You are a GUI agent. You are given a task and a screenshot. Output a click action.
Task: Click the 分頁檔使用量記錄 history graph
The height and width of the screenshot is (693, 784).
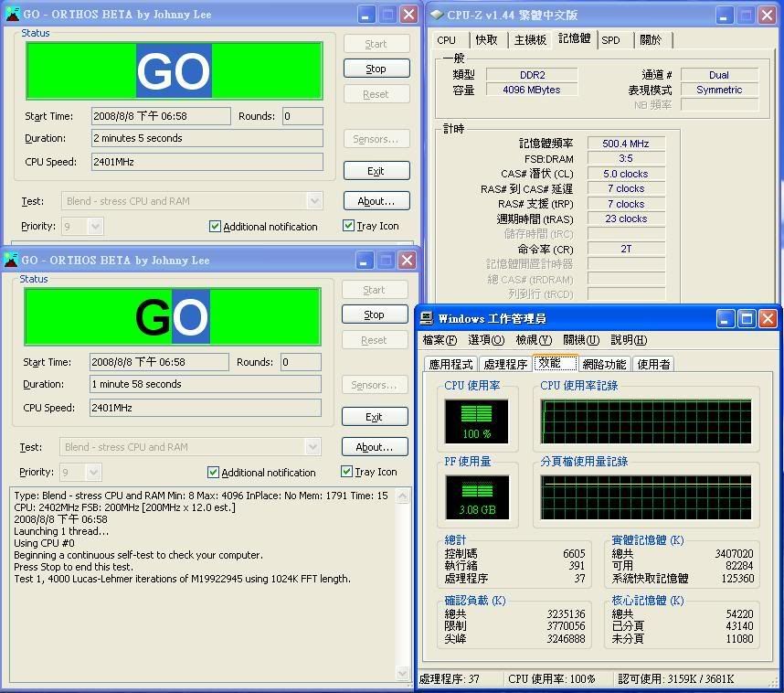646,497
